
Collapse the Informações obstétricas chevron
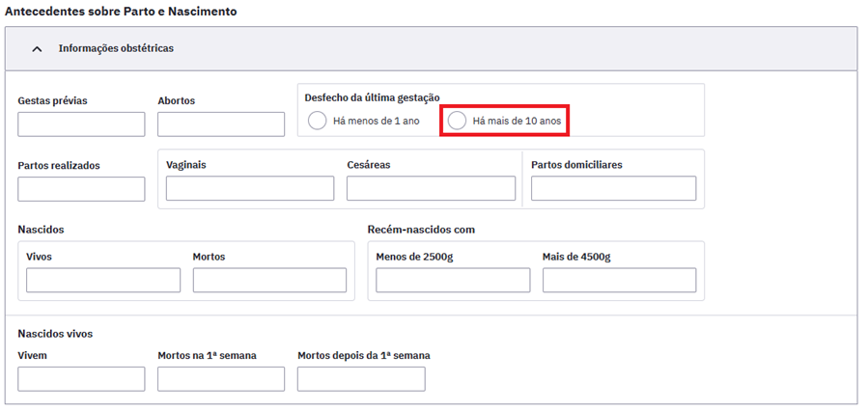pos(37,48)
